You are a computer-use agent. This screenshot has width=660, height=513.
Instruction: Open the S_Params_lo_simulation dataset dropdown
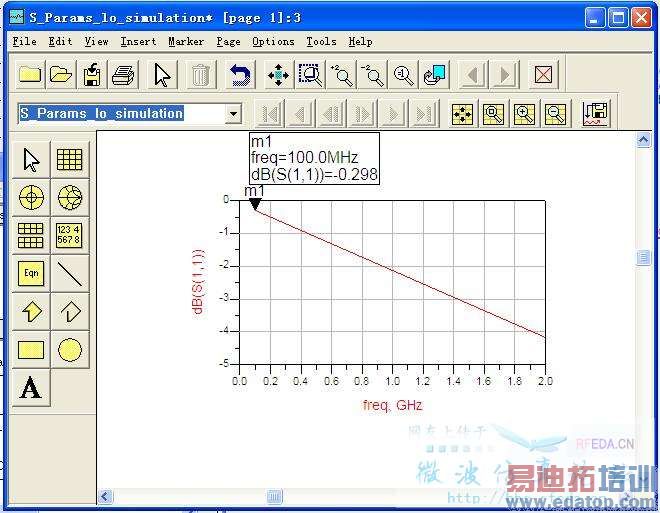(234, 113)
